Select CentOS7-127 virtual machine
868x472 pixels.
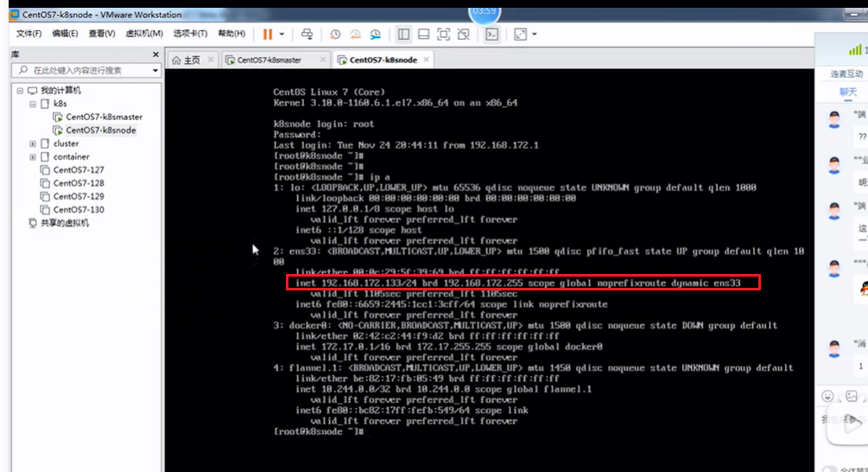point(79,170)
